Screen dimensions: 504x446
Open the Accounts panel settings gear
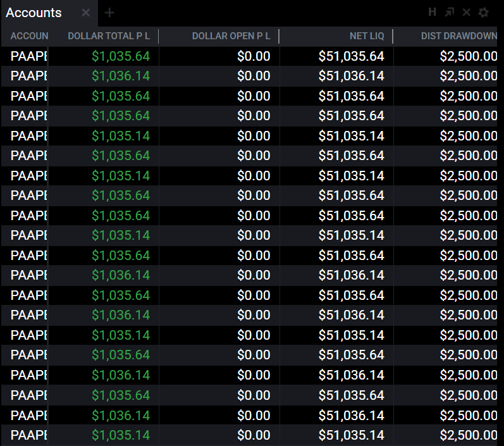pos(483,13)
